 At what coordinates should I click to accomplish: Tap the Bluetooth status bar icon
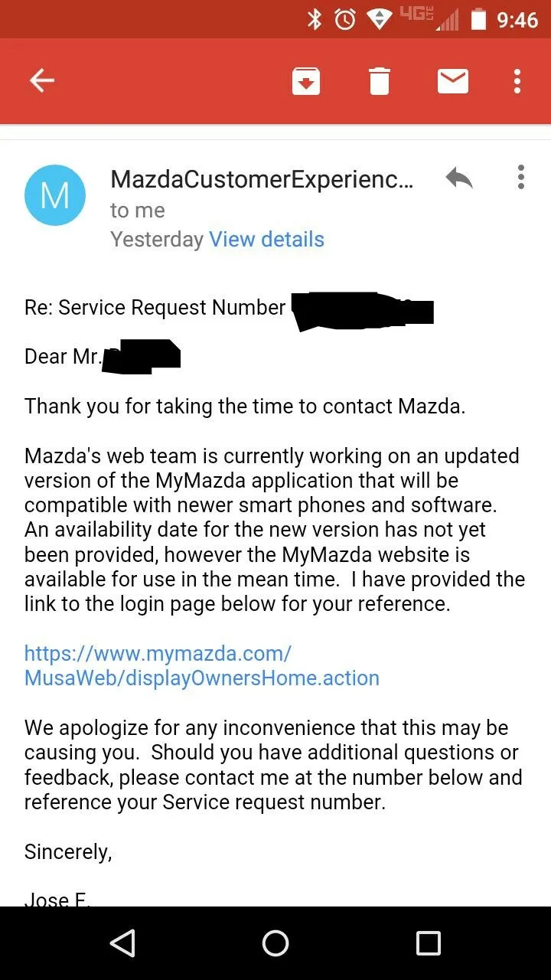coord(315,19)
